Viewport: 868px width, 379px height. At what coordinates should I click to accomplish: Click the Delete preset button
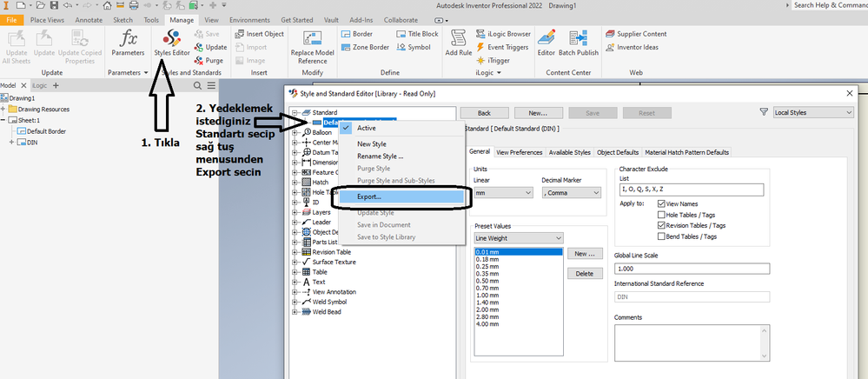[585, 273]
